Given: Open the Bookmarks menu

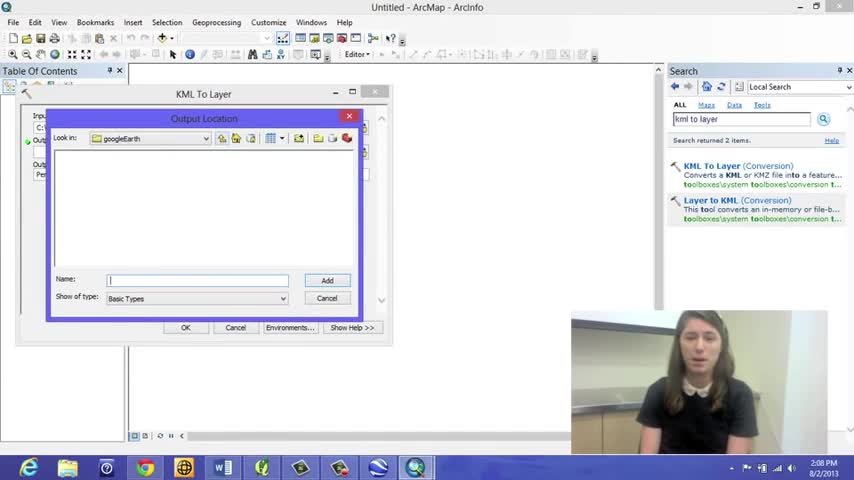Looking at the screenshot, I should [x=95, y=22].
